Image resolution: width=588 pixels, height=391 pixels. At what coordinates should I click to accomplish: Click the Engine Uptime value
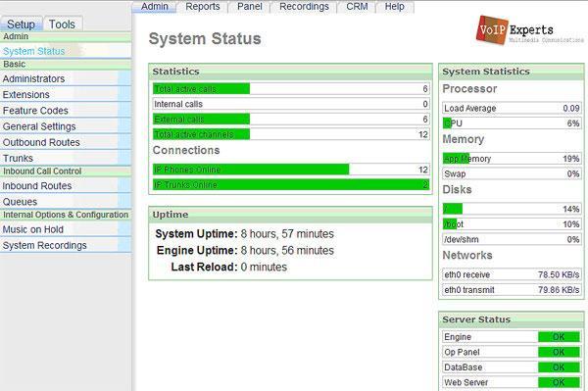click(x=287, y=251)
